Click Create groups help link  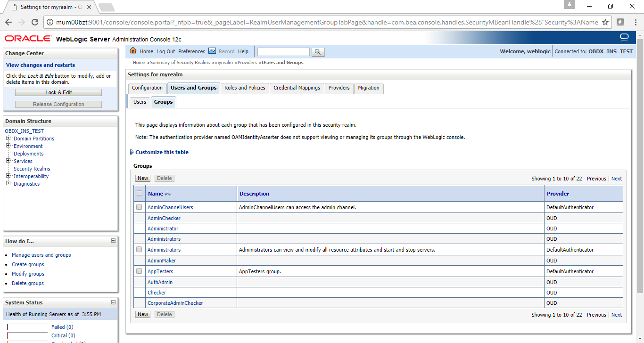28,264
